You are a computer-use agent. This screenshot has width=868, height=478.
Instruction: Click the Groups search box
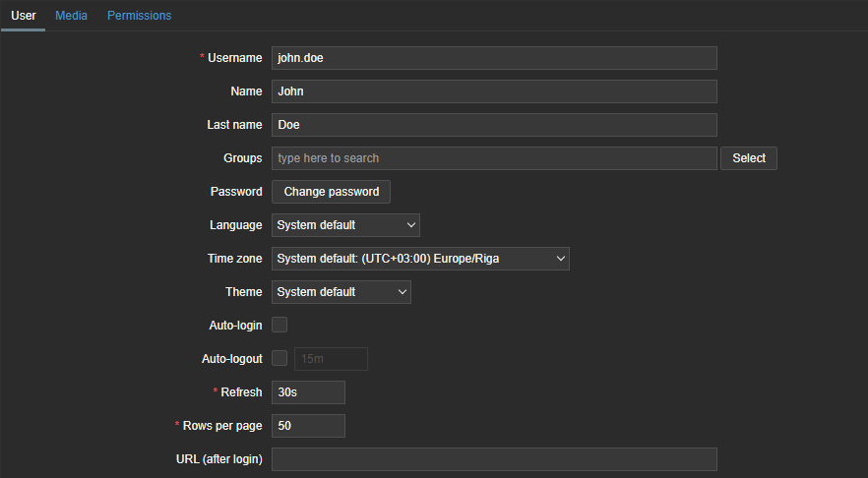click(x=494, y=158)
